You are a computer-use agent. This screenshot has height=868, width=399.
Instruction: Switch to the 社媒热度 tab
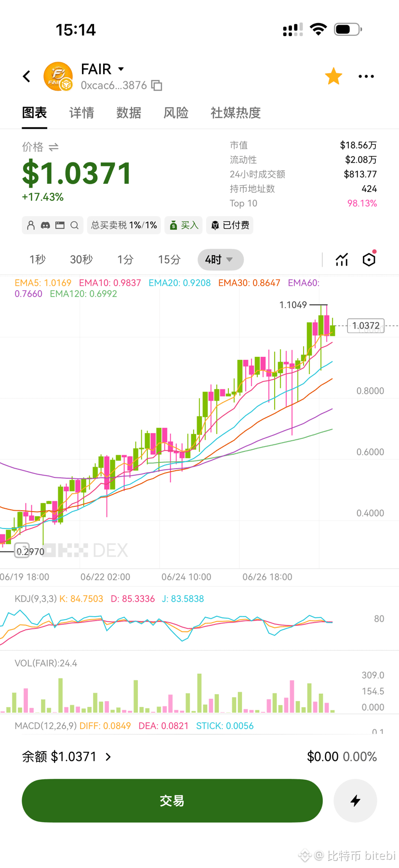[236, 113]
